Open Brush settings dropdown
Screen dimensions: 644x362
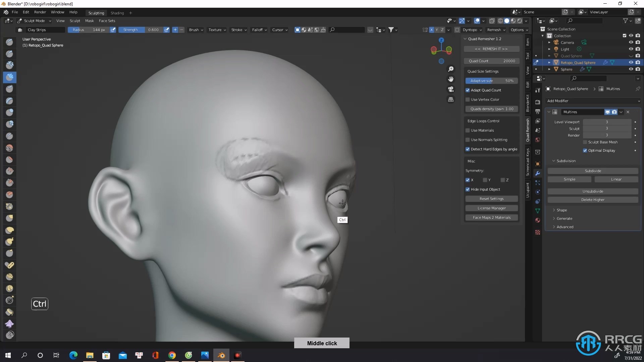(x=196, y=30)
